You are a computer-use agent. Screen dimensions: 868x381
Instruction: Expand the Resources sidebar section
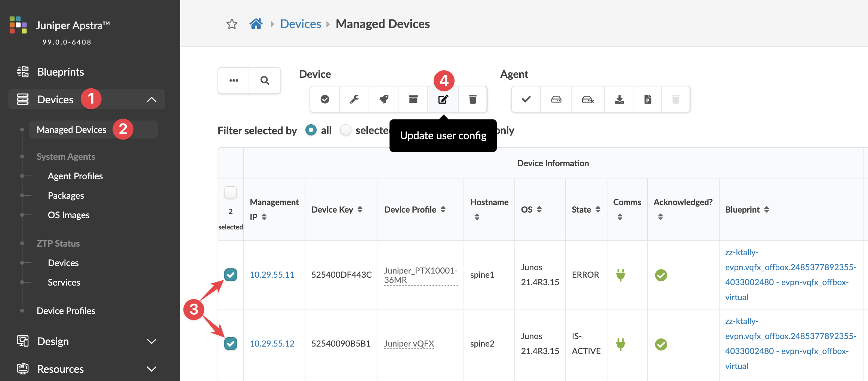151,369
